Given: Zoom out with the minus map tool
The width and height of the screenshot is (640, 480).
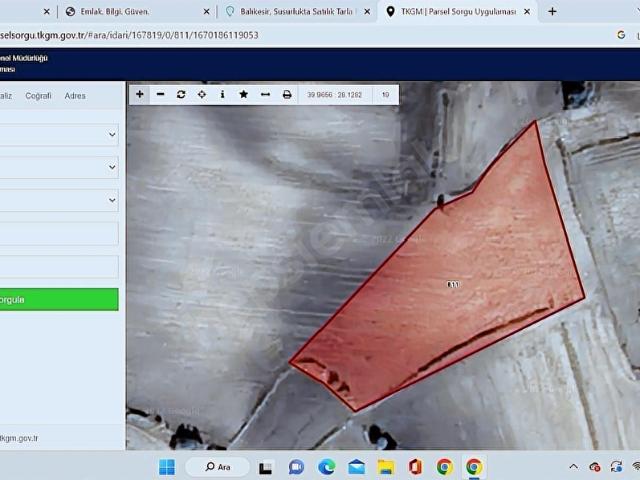Looking at the screenshot, I should click(160, 94).
